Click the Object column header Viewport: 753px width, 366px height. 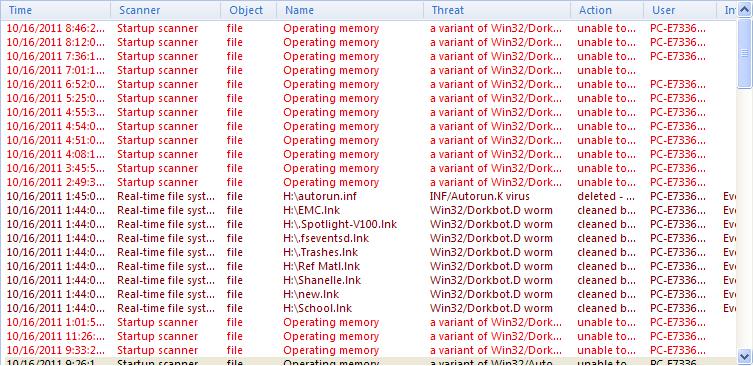(x=249, y=10)
